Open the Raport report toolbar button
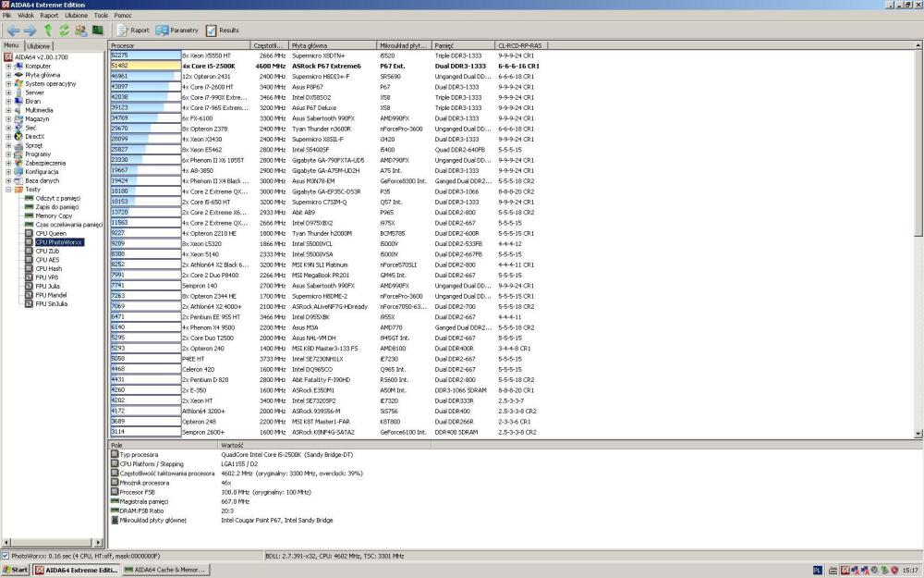924x578 pixels. [134, 31]
